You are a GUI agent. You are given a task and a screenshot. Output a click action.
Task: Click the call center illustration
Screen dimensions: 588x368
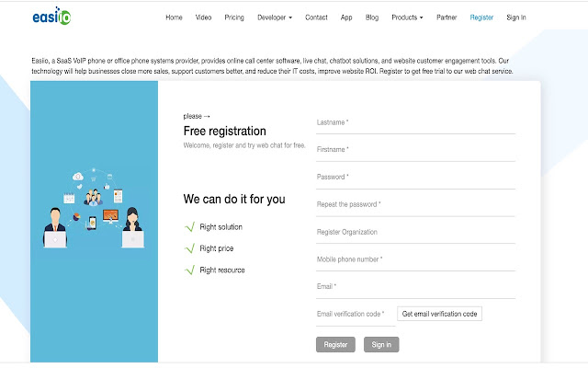pyautogui.click(x=94, y=209)
